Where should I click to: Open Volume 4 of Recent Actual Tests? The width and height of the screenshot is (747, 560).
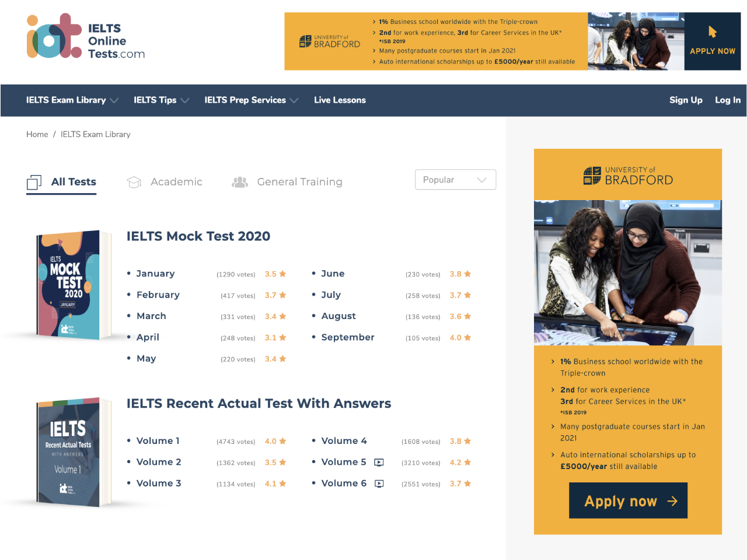pyautogui.click(x=344, y=441)
